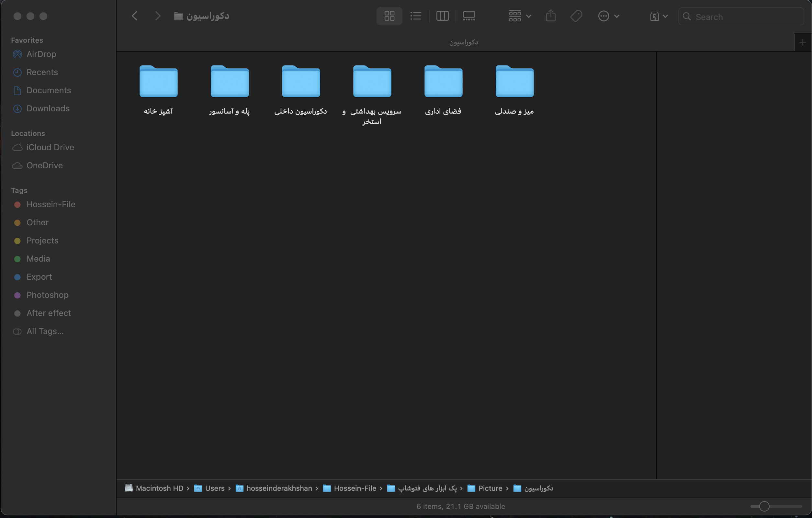
Task: Go forward with the right chevron button
Action: (x=157, y=16)
